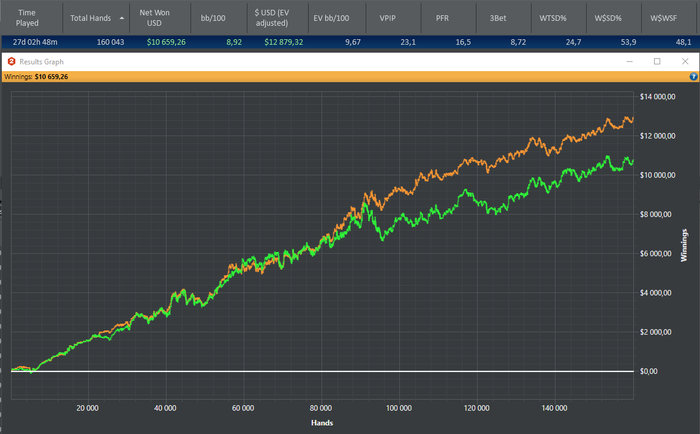700x434 pixels.
Task: Click the vertical Winnings axis label
Action: coord(684,245)
